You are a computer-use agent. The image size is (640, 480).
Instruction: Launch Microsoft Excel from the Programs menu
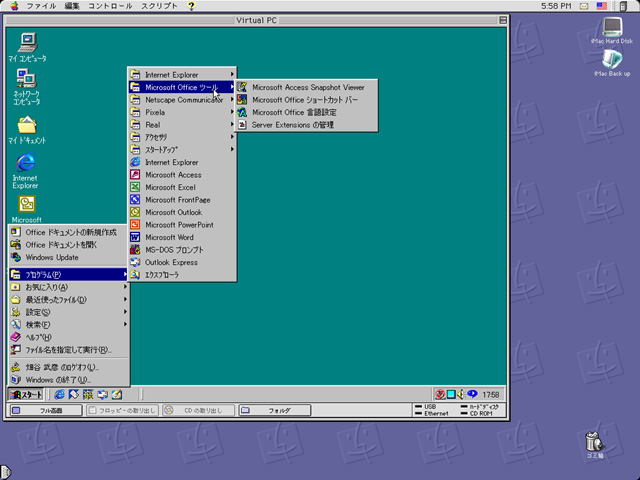[x=182, y=187]
